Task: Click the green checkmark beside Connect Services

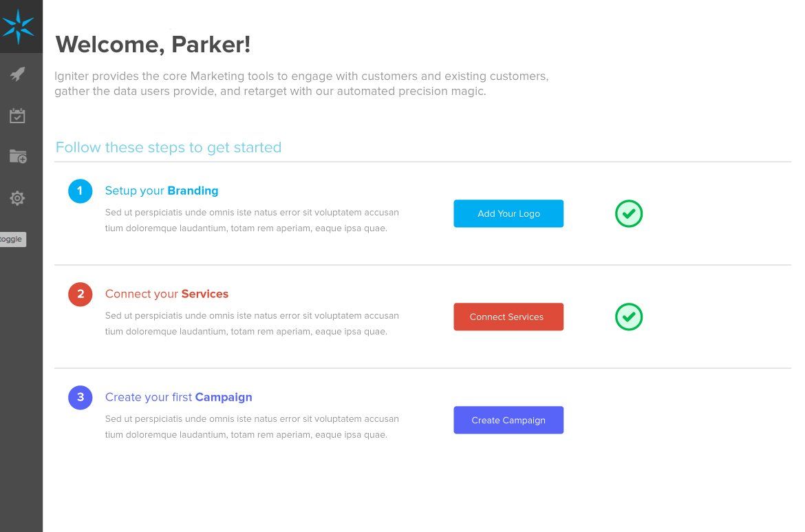Action: point(629,317)
